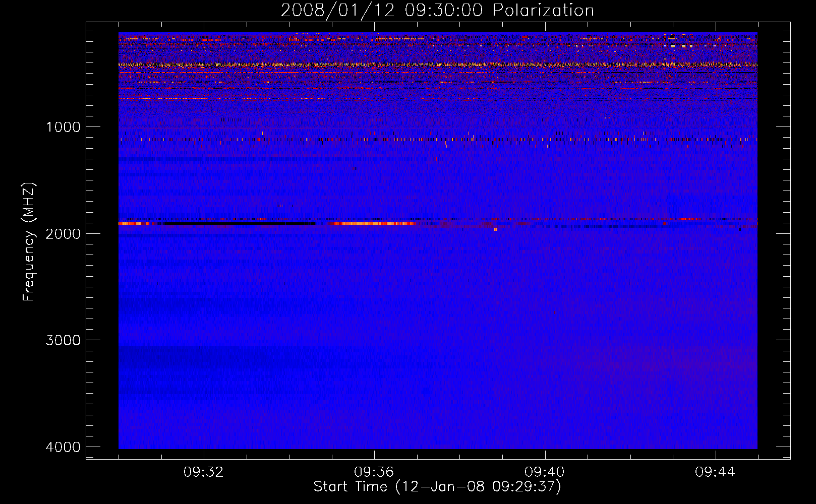
Task: Click the 4000 frequency tick label
Action: pyautogui.click(x=63, y=447)
